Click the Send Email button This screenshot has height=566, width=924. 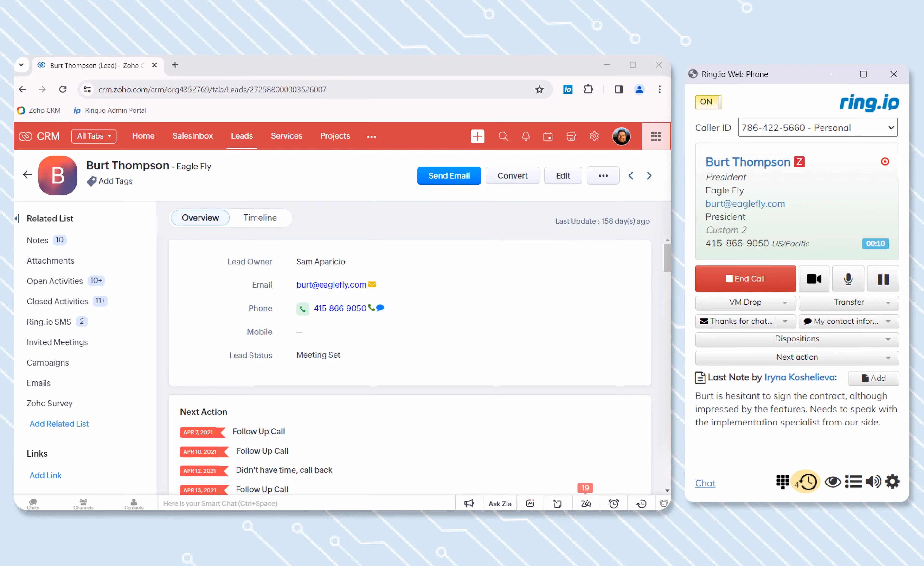point(449,175)
